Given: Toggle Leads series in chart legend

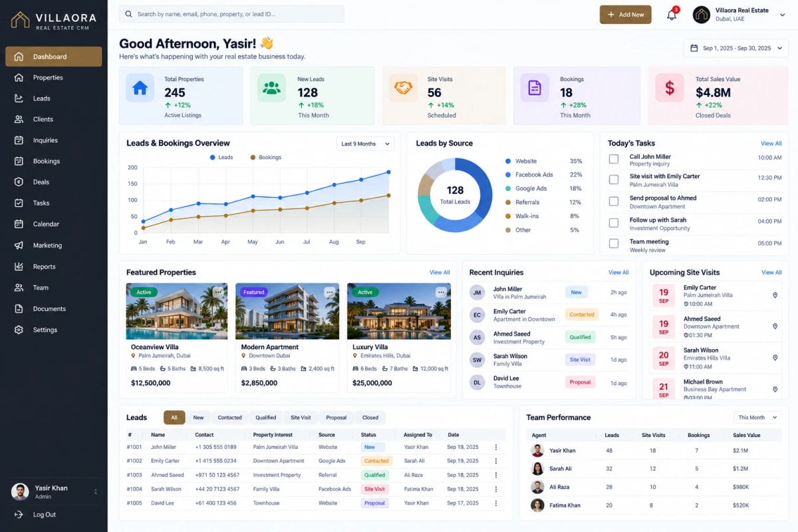Looking at the screenshot, I should coord(221,158).
